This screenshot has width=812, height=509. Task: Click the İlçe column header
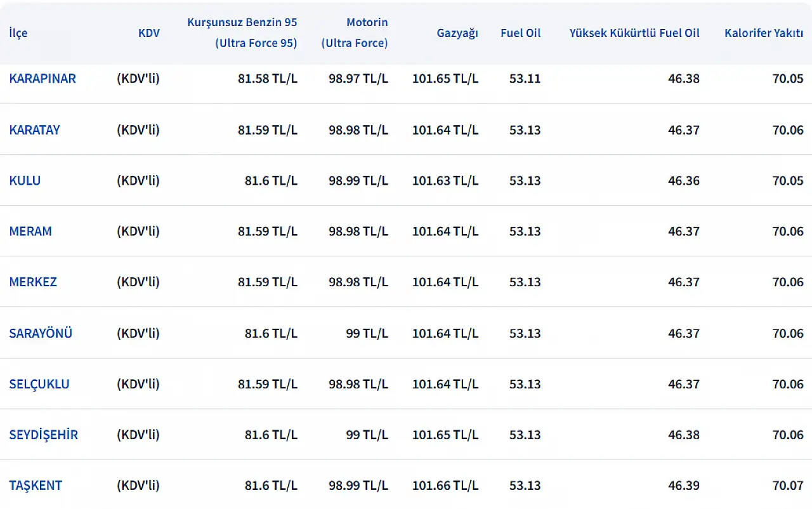[x=18, y=33]
